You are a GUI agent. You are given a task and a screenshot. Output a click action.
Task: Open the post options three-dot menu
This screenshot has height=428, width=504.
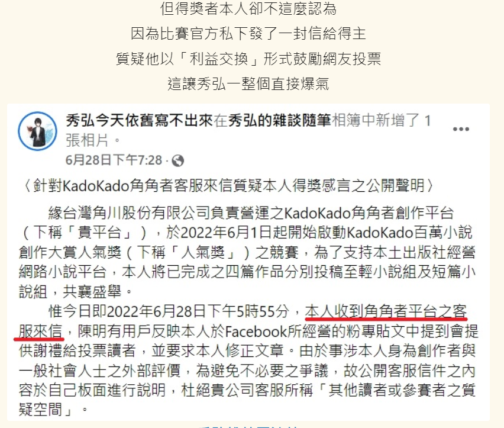(461, 129)
